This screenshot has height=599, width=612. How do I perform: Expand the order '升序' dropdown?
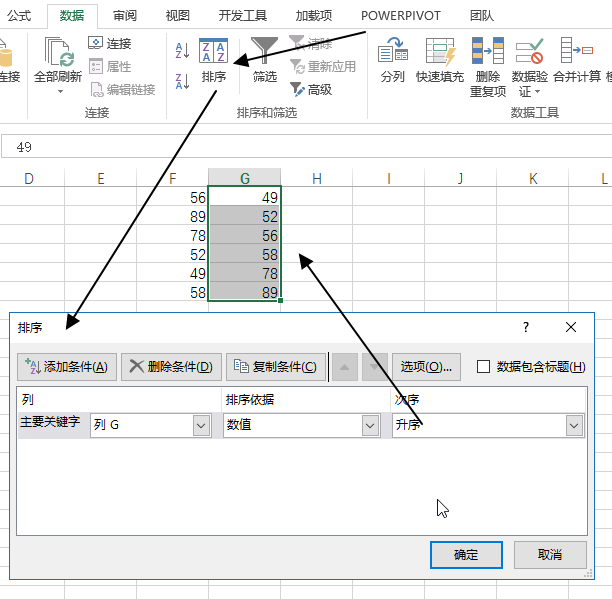click(x=574, y=425)
